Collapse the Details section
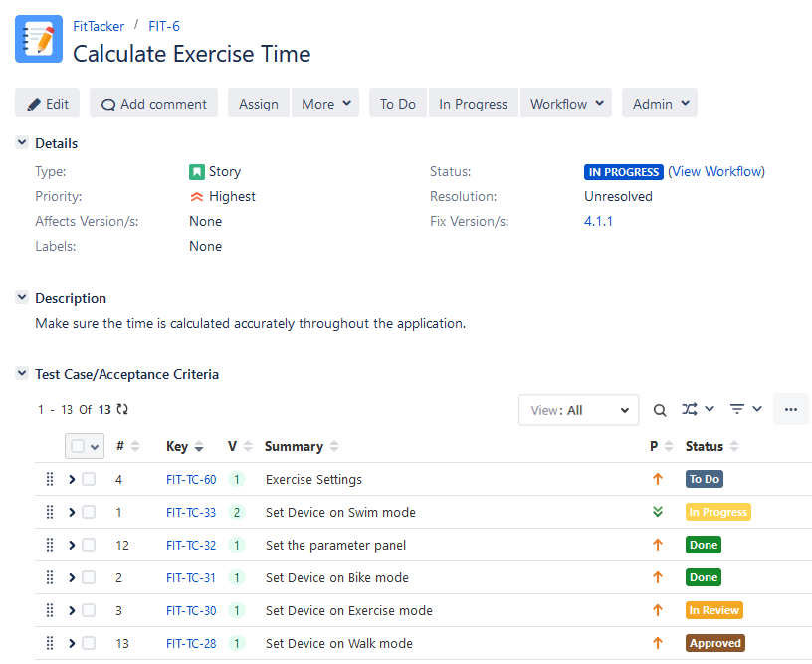The height and width of the screenshot is (664, 812). (22, 143)
